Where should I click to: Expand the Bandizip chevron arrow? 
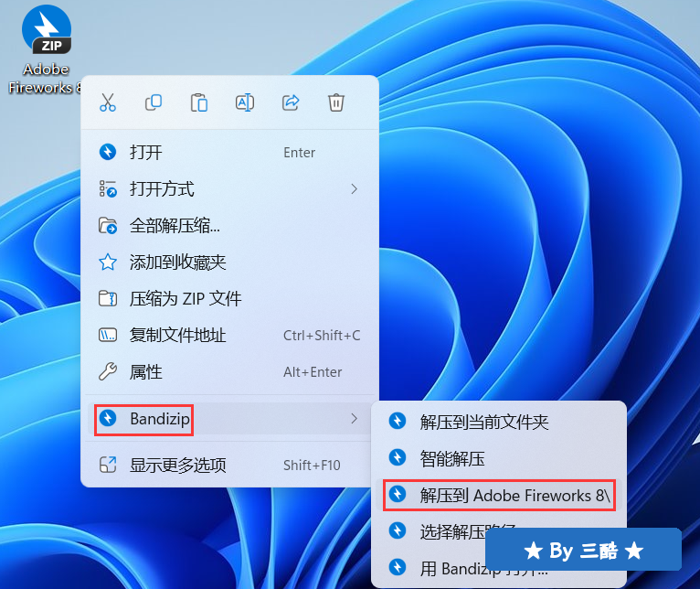point(354,419)
